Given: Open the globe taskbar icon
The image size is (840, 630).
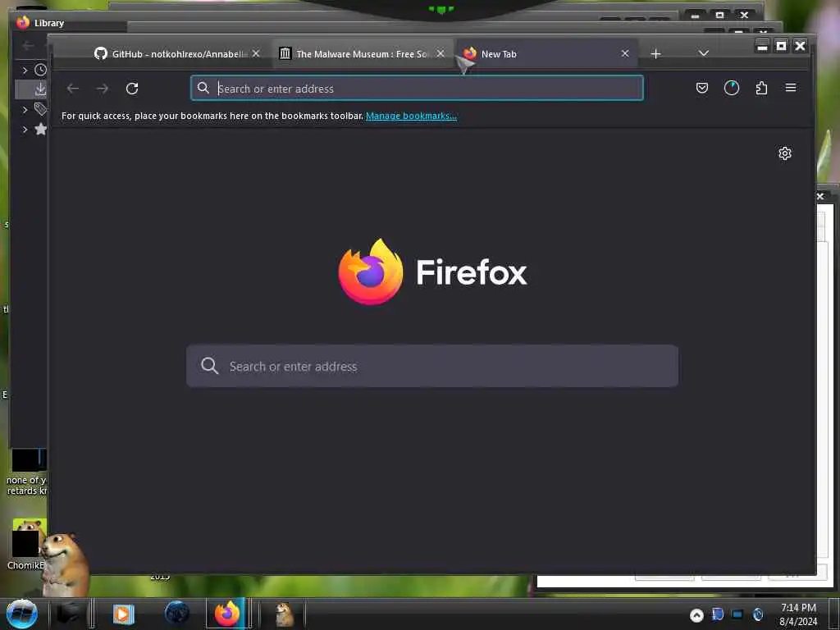Looking at the screenshot, I should [x=177, y=614].
